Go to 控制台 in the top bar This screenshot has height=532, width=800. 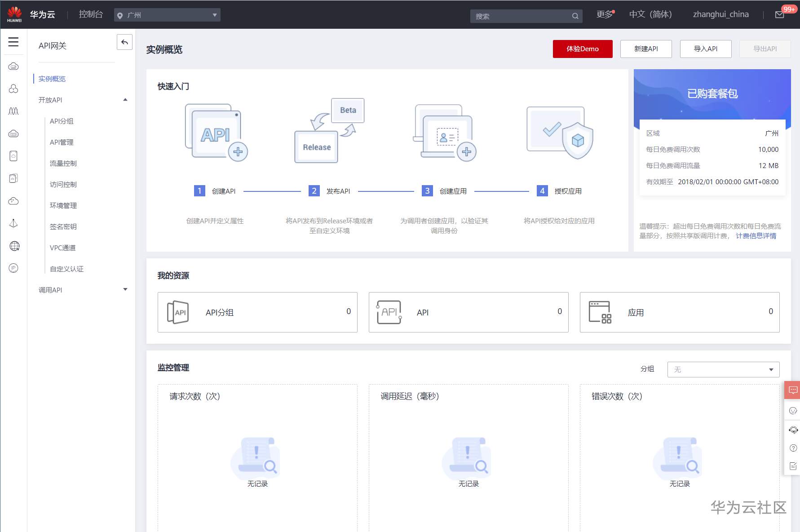click(91, 14)
